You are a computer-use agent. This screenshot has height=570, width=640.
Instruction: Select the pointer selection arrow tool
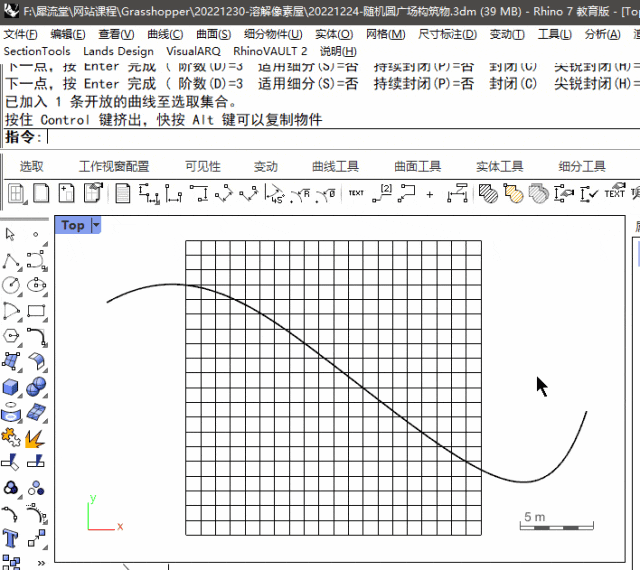click(x=11, y=235)
